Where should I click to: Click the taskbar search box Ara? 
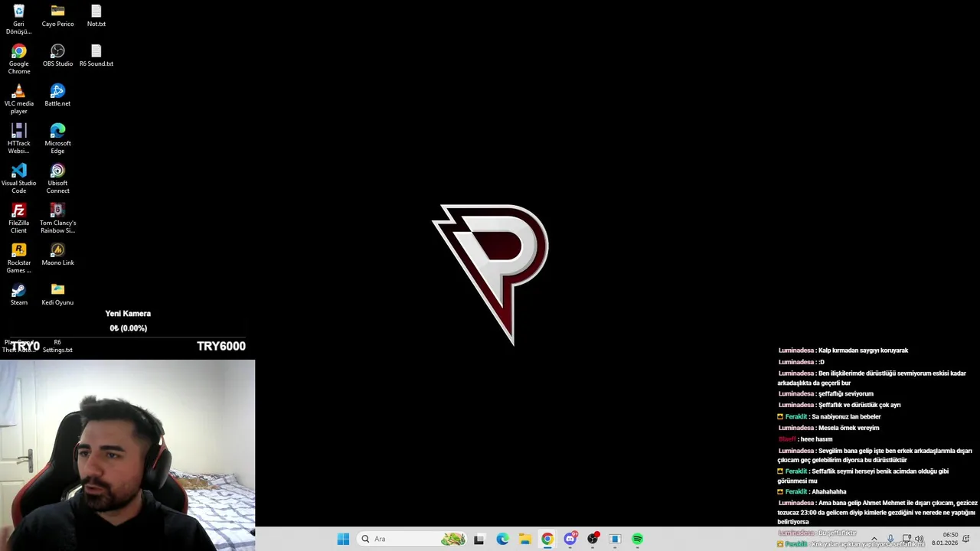coord(411,539)
